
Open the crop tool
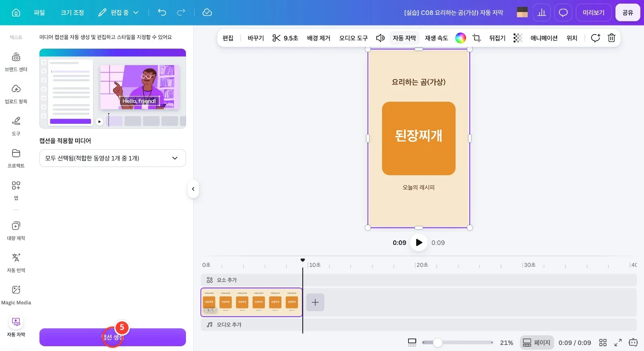477,38
